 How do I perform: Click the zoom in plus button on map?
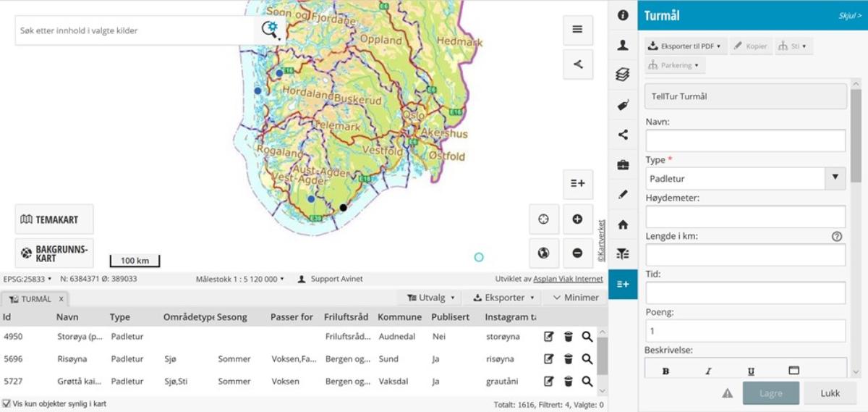pyautogui.click(x=577, y=219)
